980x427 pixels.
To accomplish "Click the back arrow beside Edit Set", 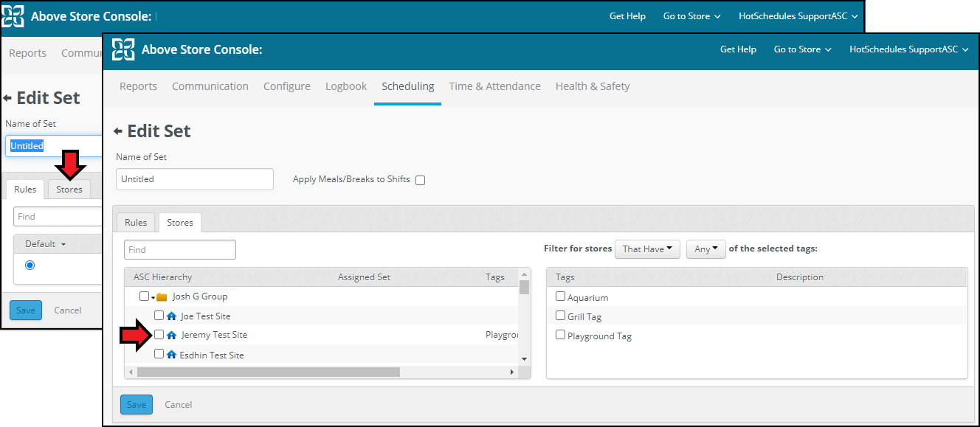I will [x=117, y=131].
